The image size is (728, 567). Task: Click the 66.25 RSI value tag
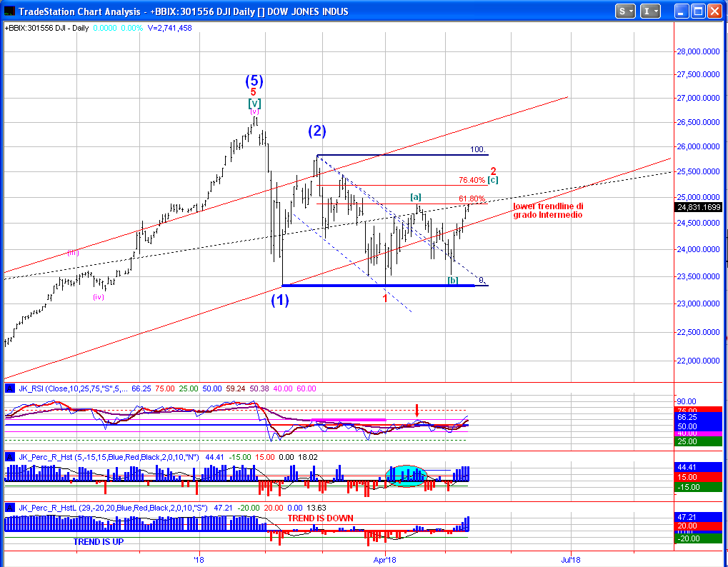click(699, 418)
